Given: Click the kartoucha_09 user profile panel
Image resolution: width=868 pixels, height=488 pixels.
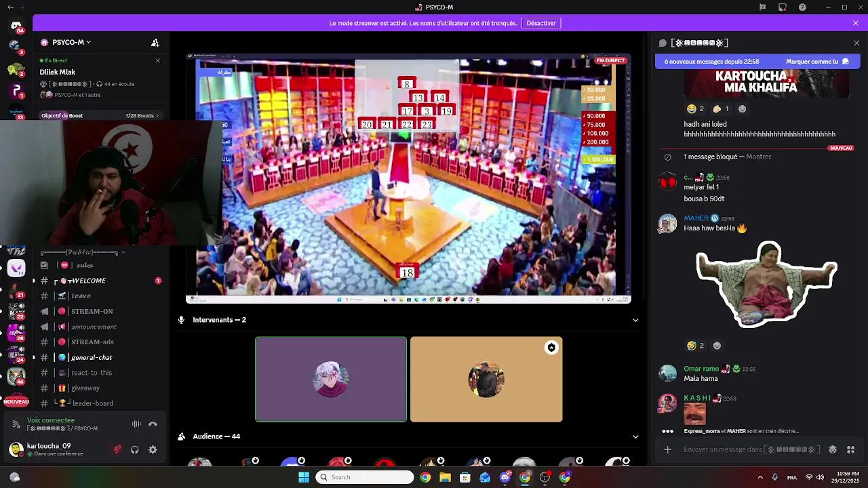Looking at the screenshot, I should [54, 449].
